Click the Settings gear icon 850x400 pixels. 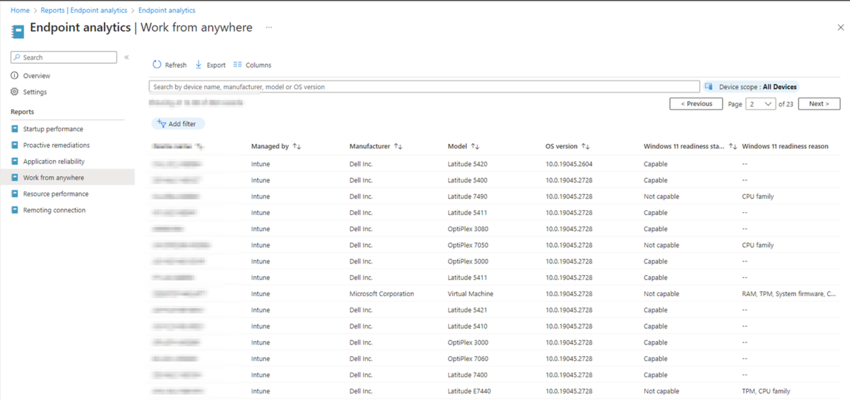[15, 92]
